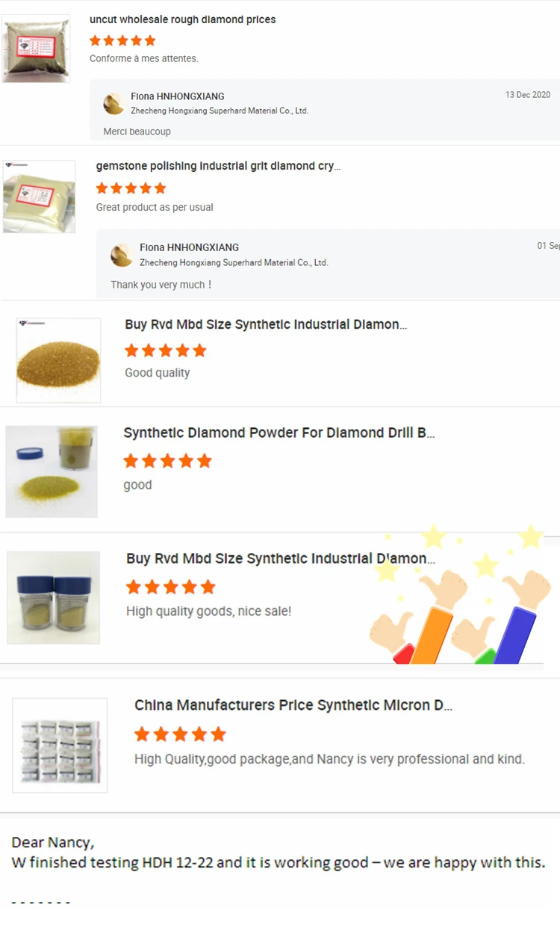This screenshot has height=934, width=560.
Task: Open the golden diamond powder pile thumbnail
Action: pyautogui.click(x=58, y=360)
